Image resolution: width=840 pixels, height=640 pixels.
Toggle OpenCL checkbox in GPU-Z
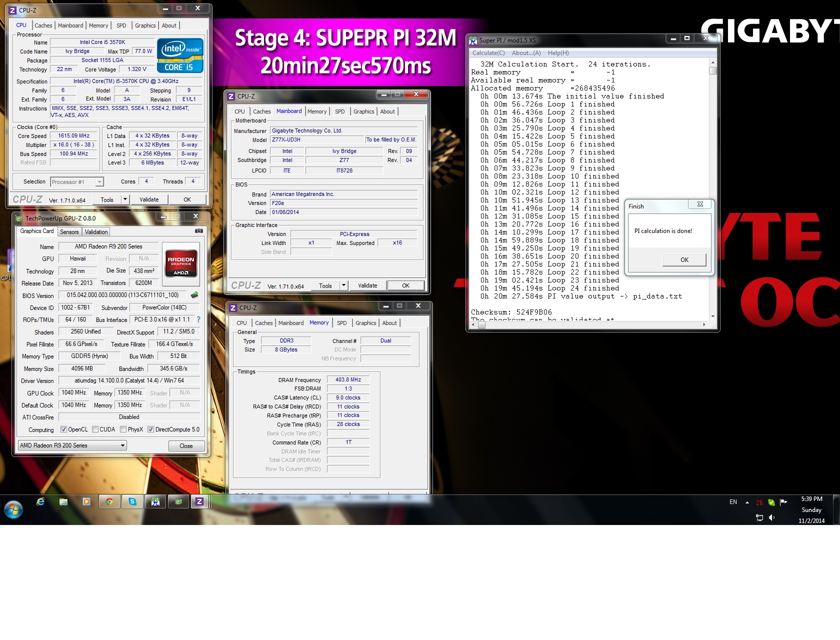63,429
